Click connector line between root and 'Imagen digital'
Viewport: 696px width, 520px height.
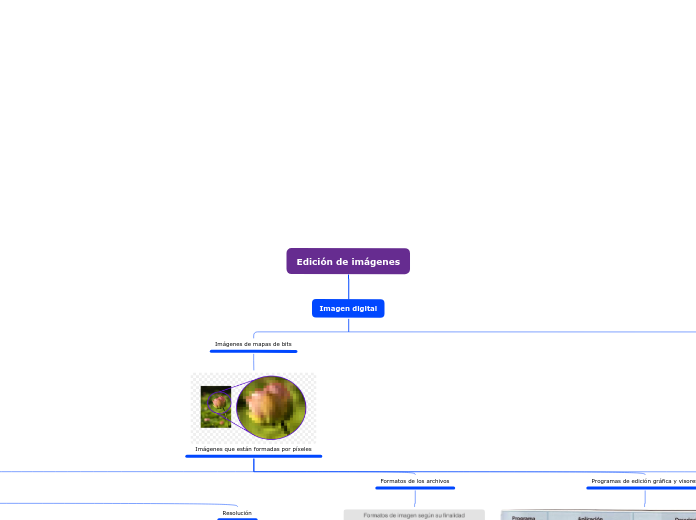tap(348, 286)
